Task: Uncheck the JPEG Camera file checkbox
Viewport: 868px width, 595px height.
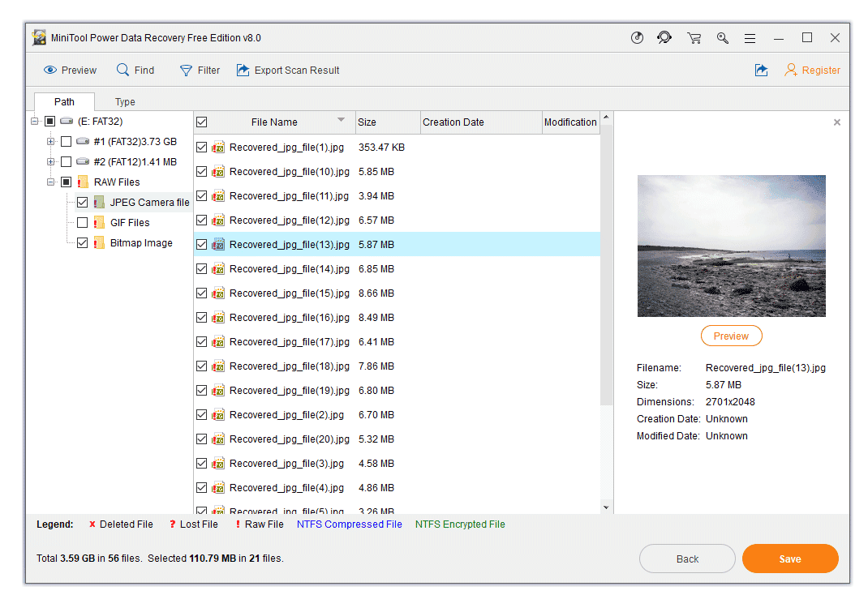Action: (x=83, y=203)
